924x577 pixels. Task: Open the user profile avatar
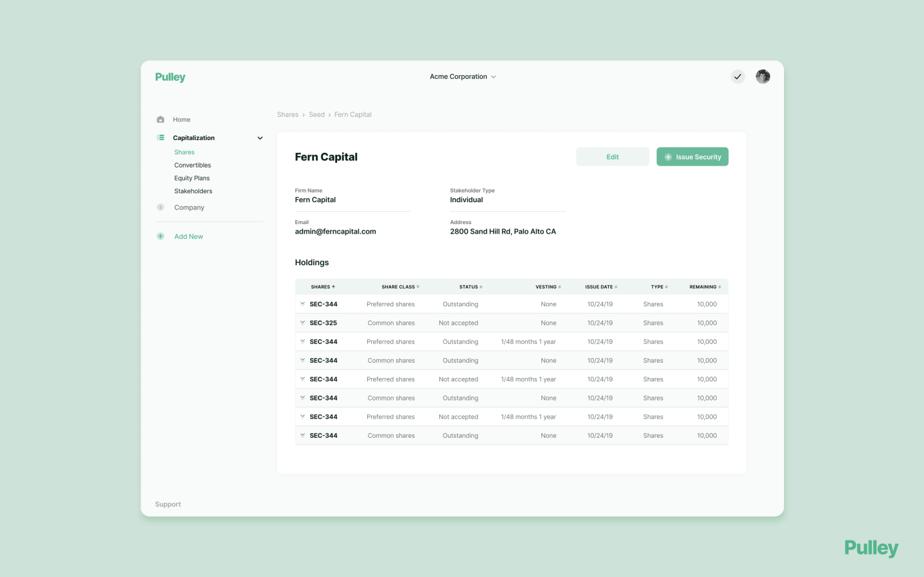click(x=763, y=76)
